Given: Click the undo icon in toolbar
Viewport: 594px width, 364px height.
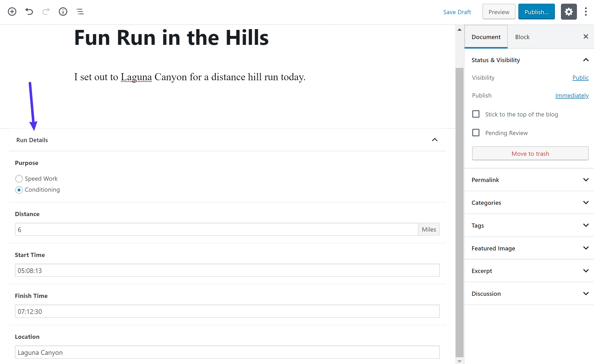Looking at the screenshot, I should 29,12.
